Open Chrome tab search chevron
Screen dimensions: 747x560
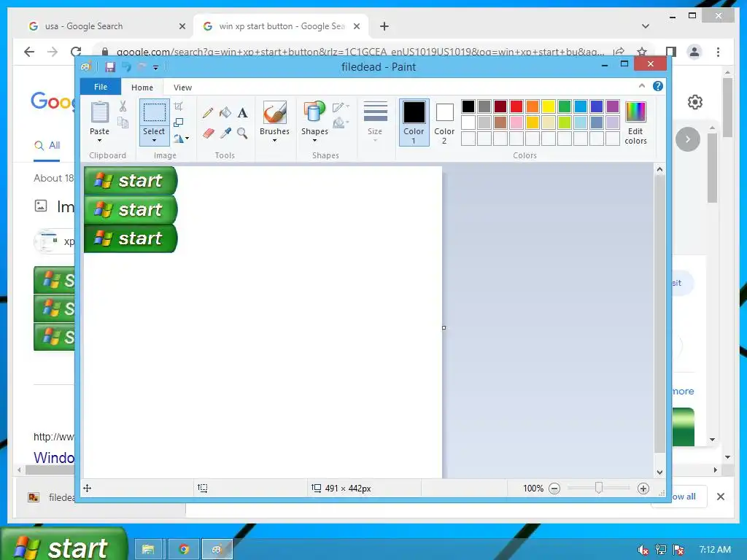click(x=645, y=26)
